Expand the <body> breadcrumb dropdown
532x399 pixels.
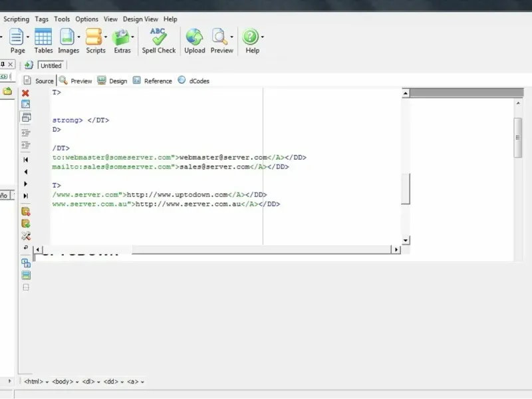(x=77, y=382)
